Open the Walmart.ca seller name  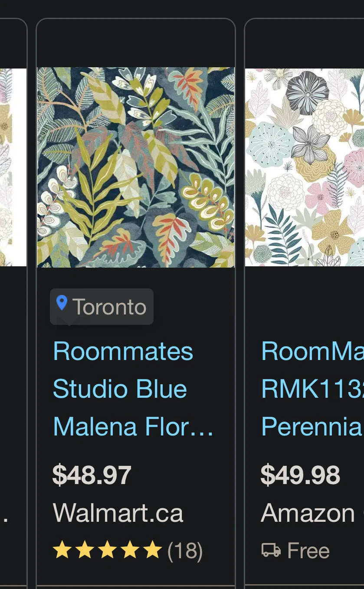118,513
